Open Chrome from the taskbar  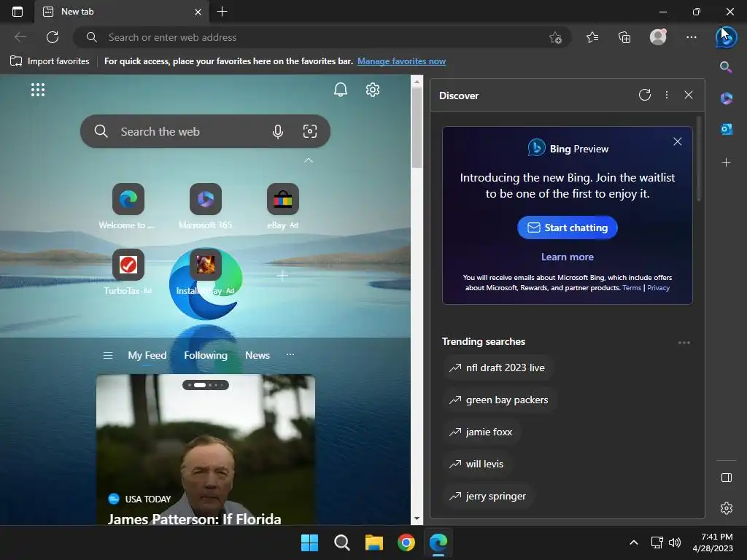pyautogui.click(x=406, y=542)
